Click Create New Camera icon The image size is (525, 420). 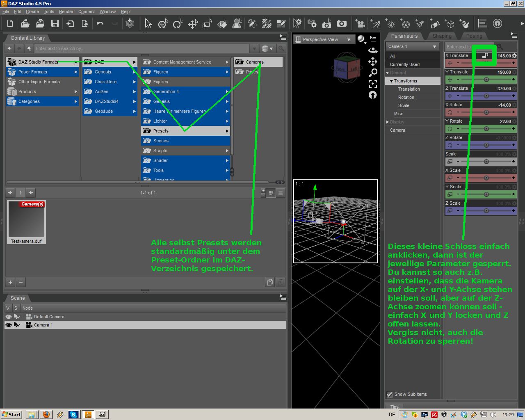360,24
